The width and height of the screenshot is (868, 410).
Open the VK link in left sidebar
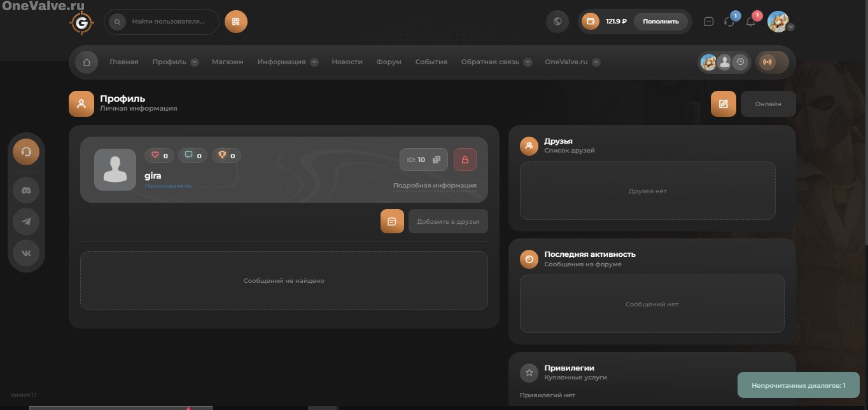[x=26, y=253]
